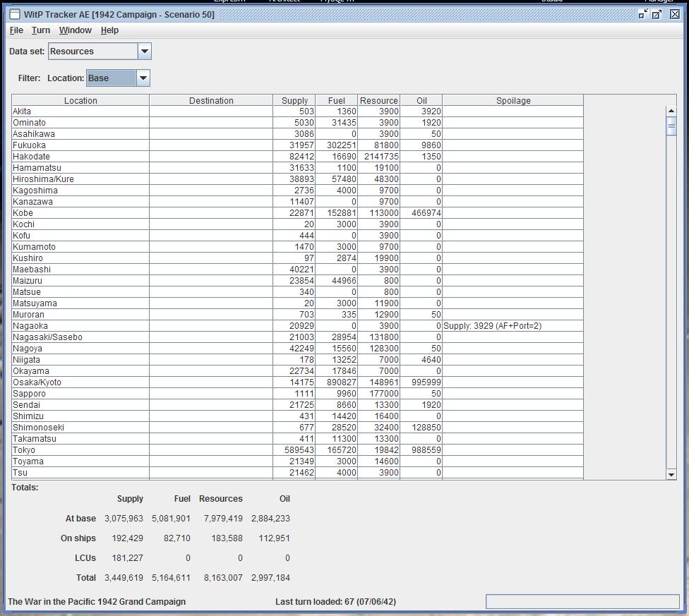
Task: Select the Ominato location cell
Action: pyautogui.click(x=80, y=123)
